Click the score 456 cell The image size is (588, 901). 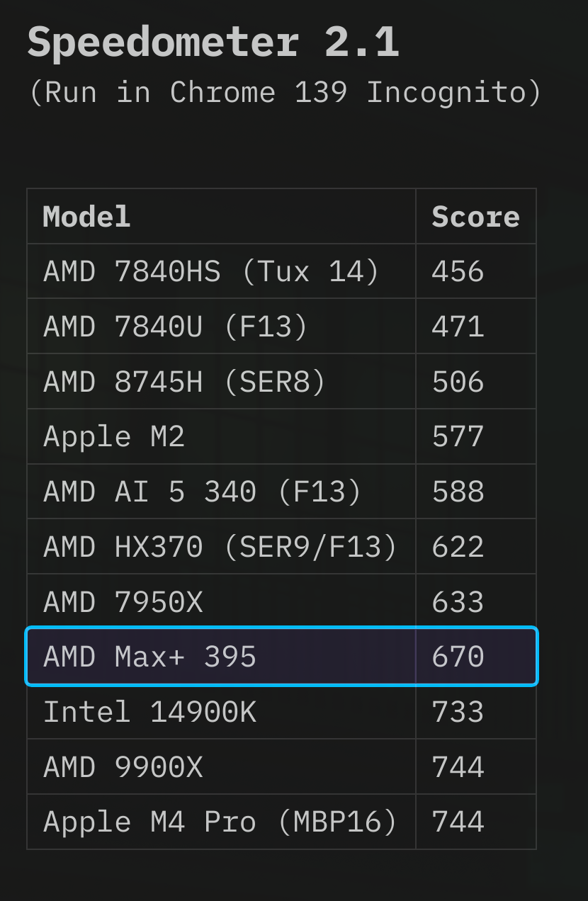point(476,271)
